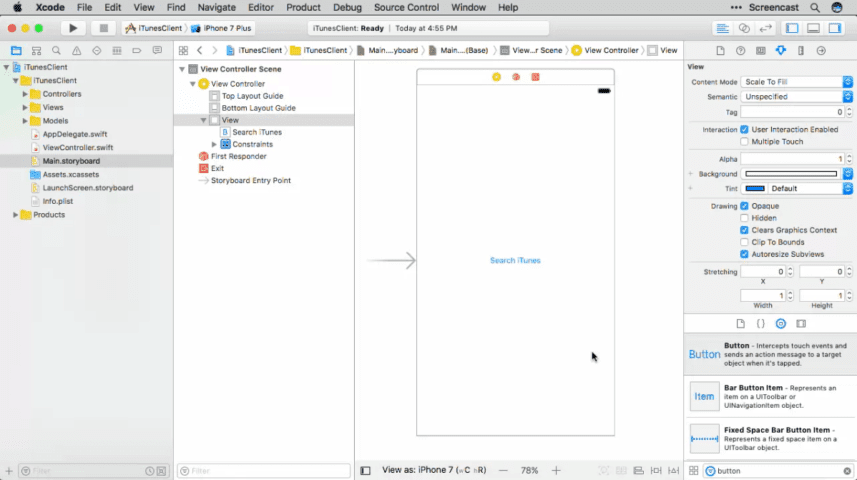Disable User Interaction Enabled checkbox
This screenshot has width=857, height=480.
(745, 130)
